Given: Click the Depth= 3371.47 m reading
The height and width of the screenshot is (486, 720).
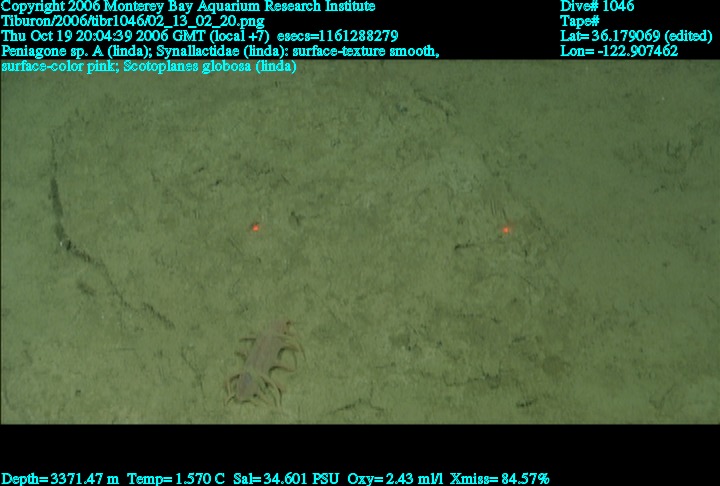Looking at the screenshot, I should point(60,479).
